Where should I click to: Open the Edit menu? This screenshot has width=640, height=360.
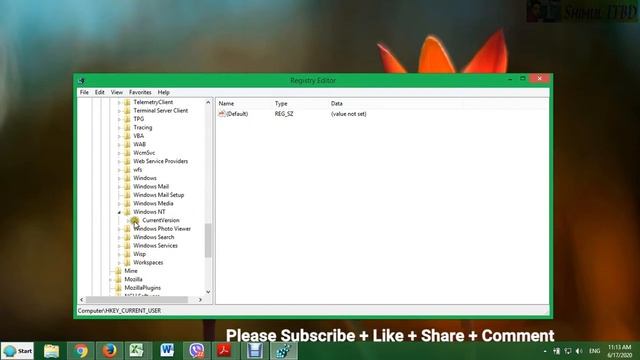coord(100,92)
